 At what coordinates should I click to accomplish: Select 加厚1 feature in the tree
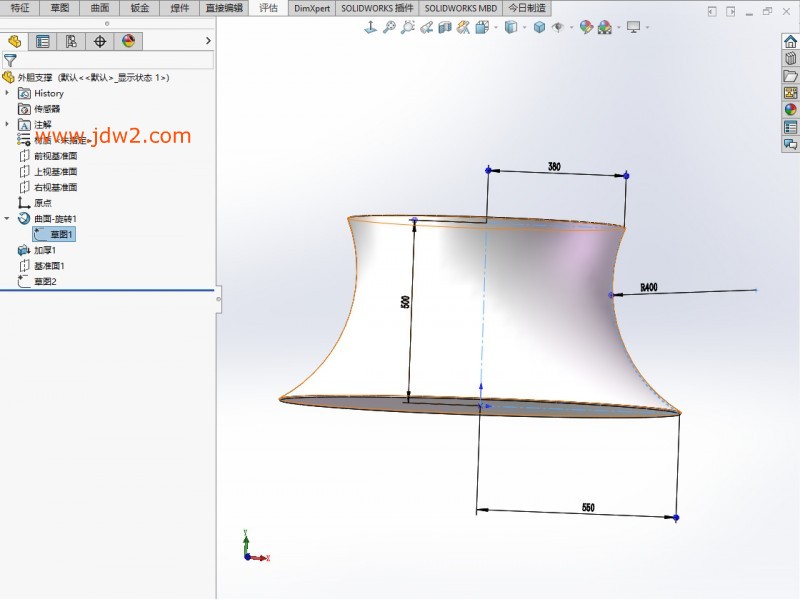(x=45, y=250)
